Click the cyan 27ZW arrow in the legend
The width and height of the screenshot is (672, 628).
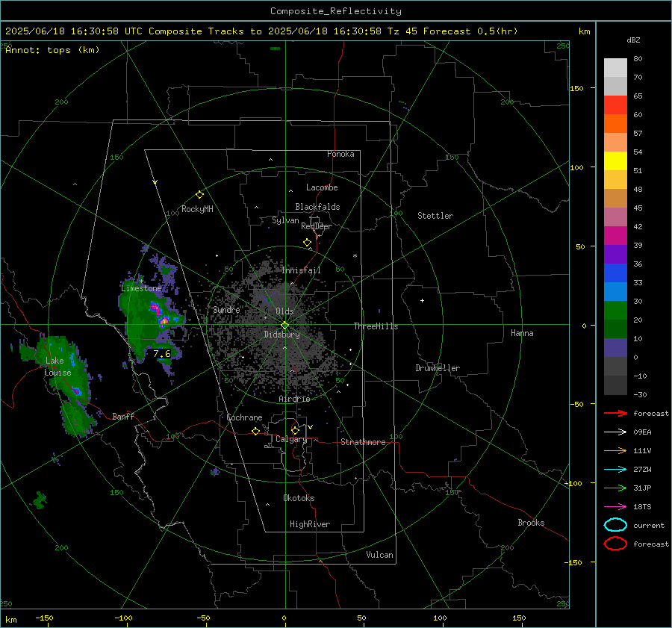pos(615,470)
